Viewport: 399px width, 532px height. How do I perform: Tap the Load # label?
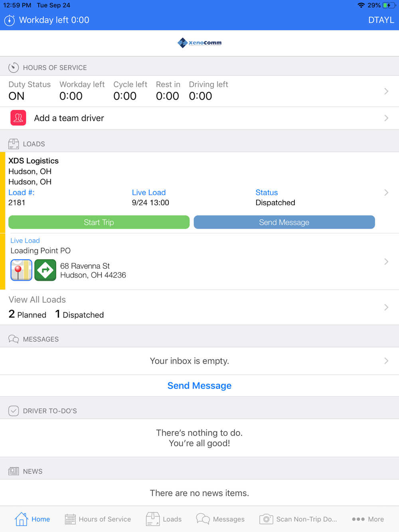click(x=22, y=192)
